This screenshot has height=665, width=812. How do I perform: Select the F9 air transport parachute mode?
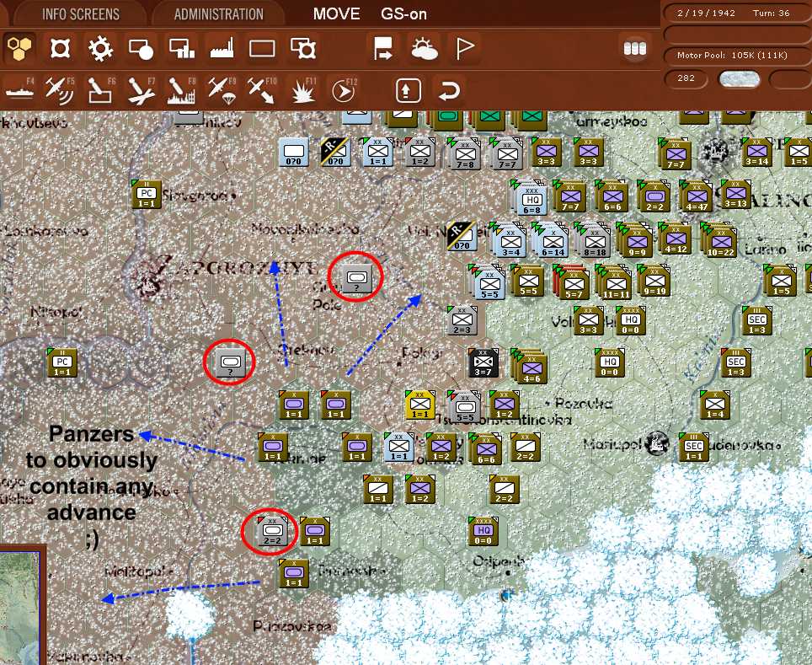click(x=222, y=91)
